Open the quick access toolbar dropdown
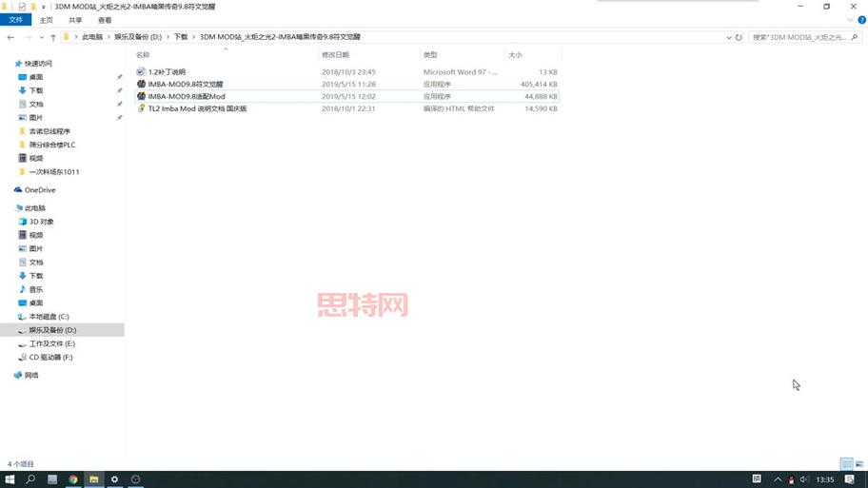This screenshot has width=868, height=488. point(43,7)
